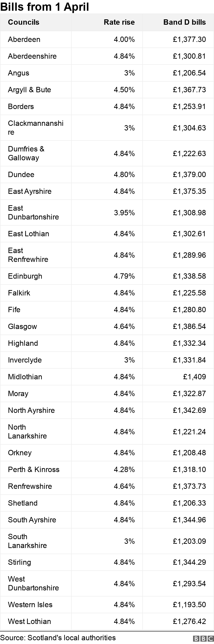Click the "Bills from 1 April" title
The height and width of the screenshot is (644, 214).
pyautogui.click(x=45, y=7)
